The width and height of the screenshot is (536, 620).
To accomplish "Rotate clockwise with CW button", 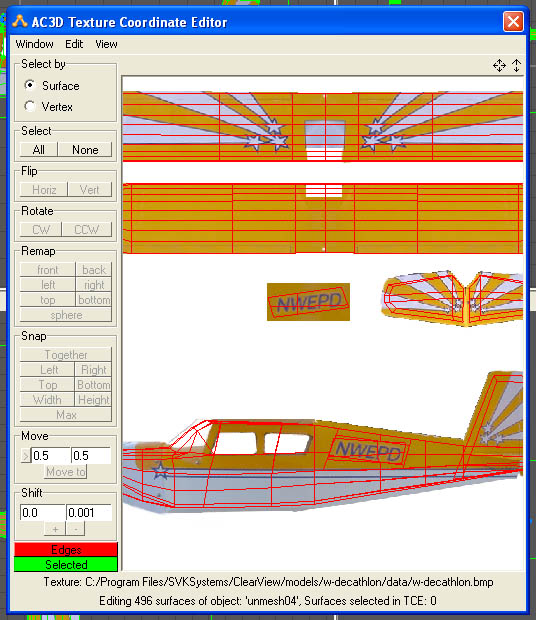I will pyautogui.click(x=41, y=230).
